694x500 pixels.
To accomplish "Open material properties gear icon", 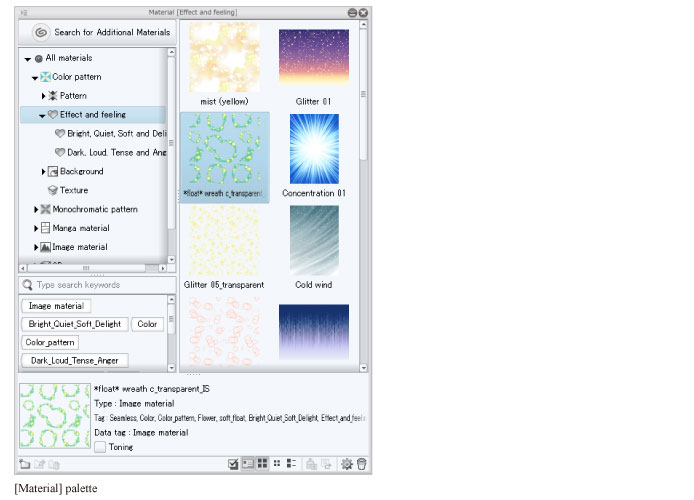I will pyautogui.click(x=347, y=464).
